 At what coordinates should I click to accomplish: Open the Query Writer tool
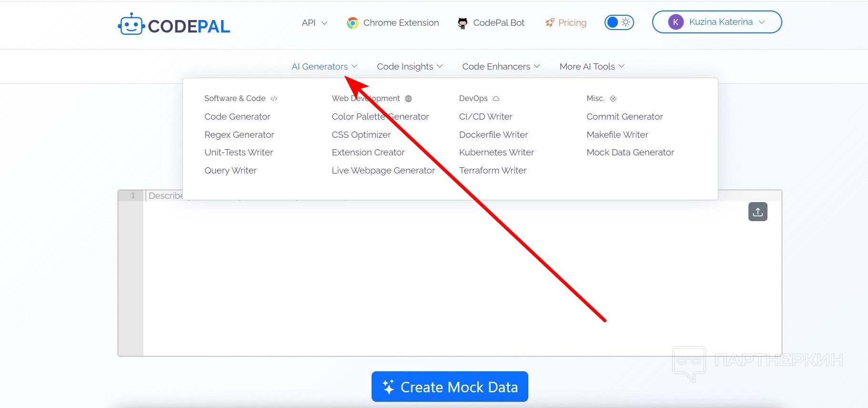(231, 171)
